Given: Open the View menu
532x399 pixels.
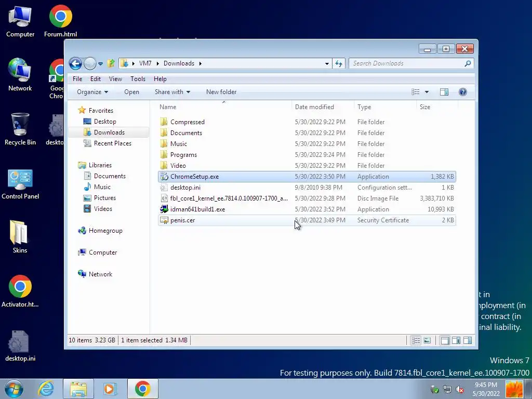Looking at the screenshot, I should point(115,79).
